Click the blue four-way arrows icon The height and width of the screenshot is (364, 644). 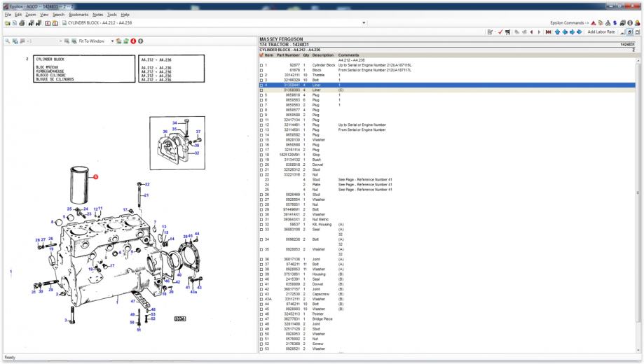click(579, 32)
